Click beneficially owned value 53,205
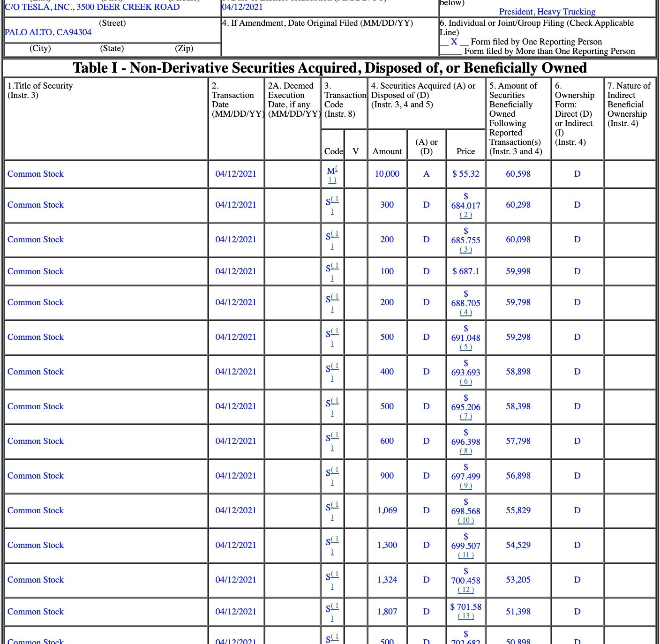Image resolution: width=660 pixels, height=644 pixels. point(518,580)
